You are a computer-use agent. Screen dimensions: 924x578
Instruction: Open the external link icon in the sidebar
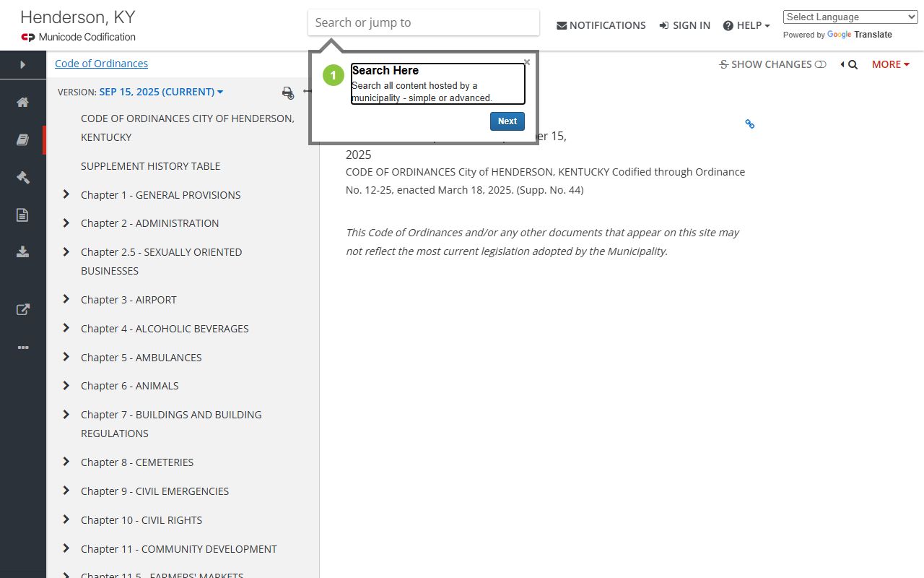[23, 310]
